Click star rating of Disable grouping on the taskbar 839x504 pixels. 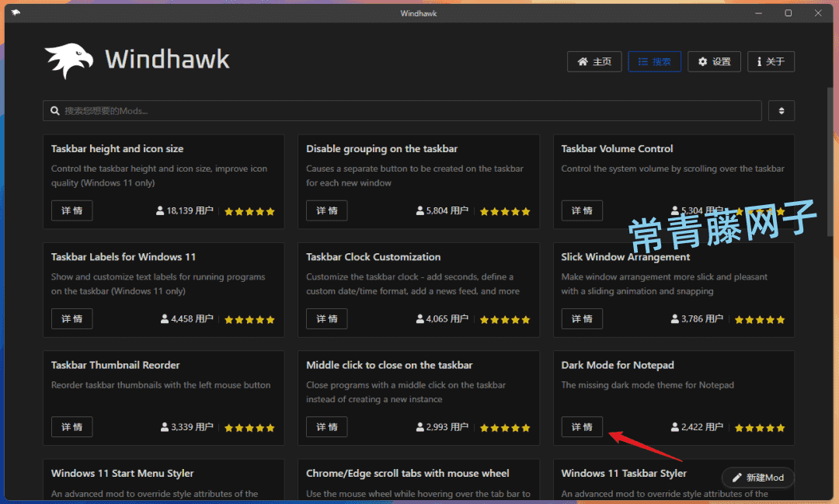(x=505, y=211)
